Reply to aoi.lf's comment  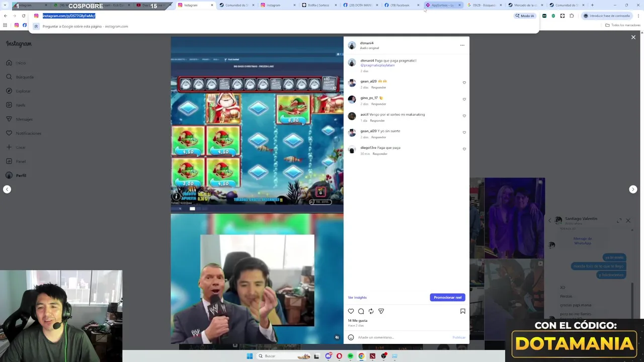click(377, 121)
